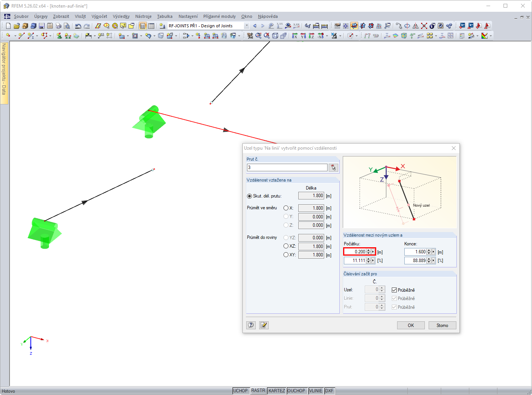Click the red X delete-selection icon
This screenshot has height=395, width=532.
pyautogui.click(x=424, y=26)
